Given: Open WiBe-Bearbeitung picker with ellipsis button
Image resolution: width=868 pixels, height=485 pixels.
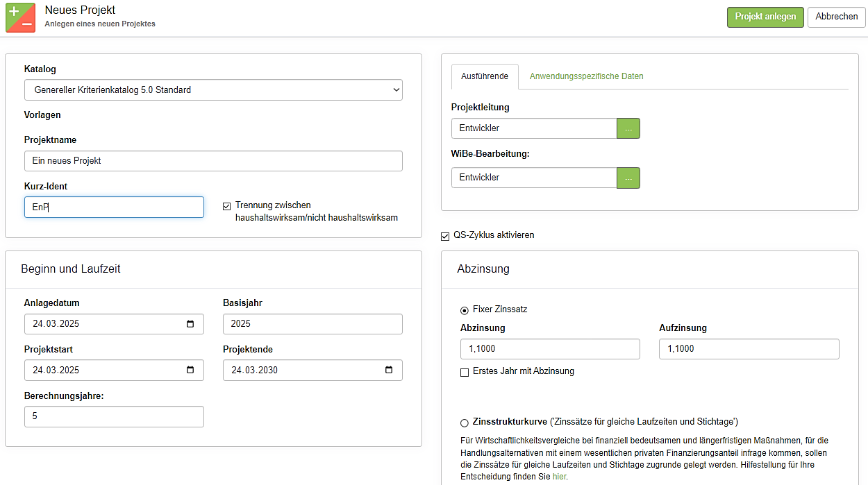Looking at the screenshot, I should pyautogui.click(x=628, y=178).
